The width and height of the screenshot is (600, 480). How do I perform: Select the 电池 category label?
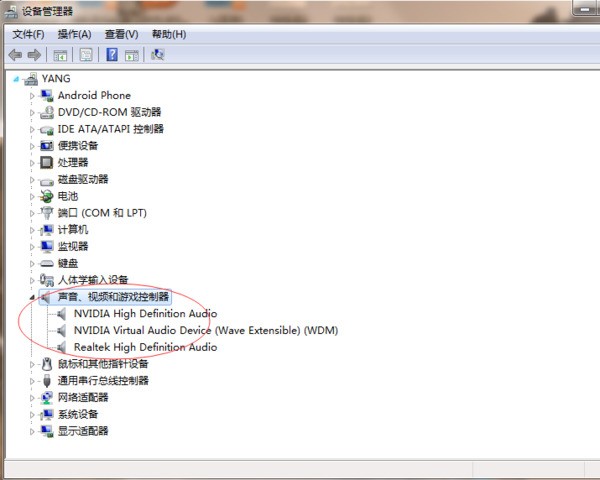68,196
